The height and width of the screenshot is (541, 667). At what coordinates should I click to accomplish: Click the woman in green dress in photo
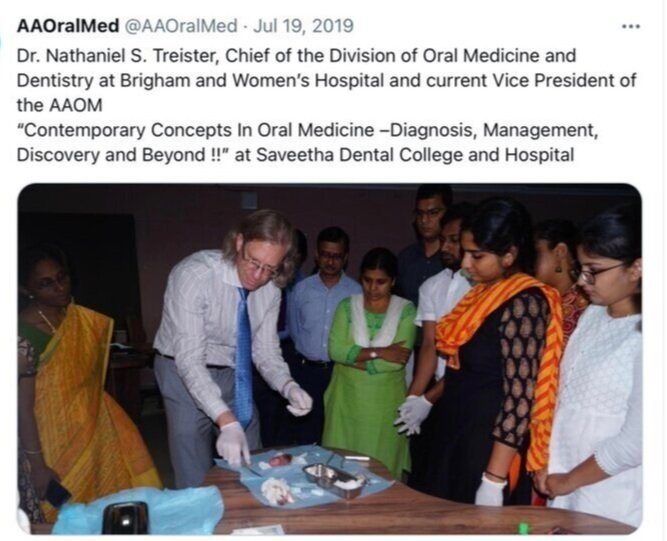click(367, 362)
